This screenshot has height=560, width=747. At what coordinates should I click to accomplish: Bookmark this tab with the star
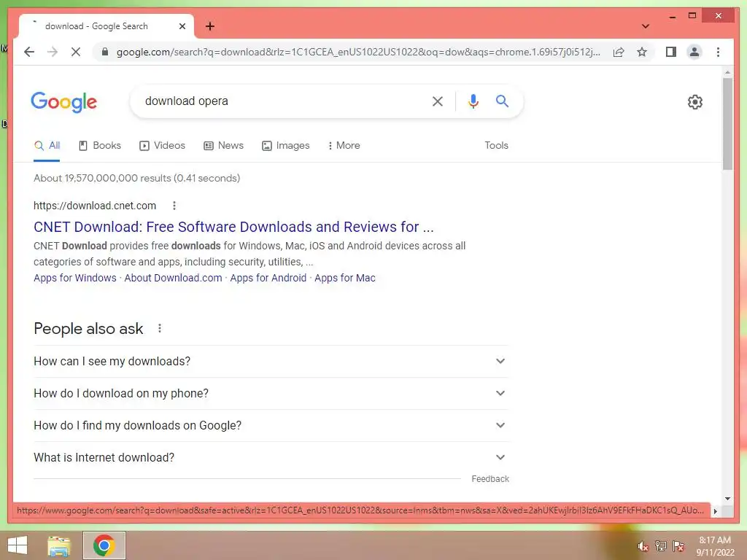click(642, 52)
